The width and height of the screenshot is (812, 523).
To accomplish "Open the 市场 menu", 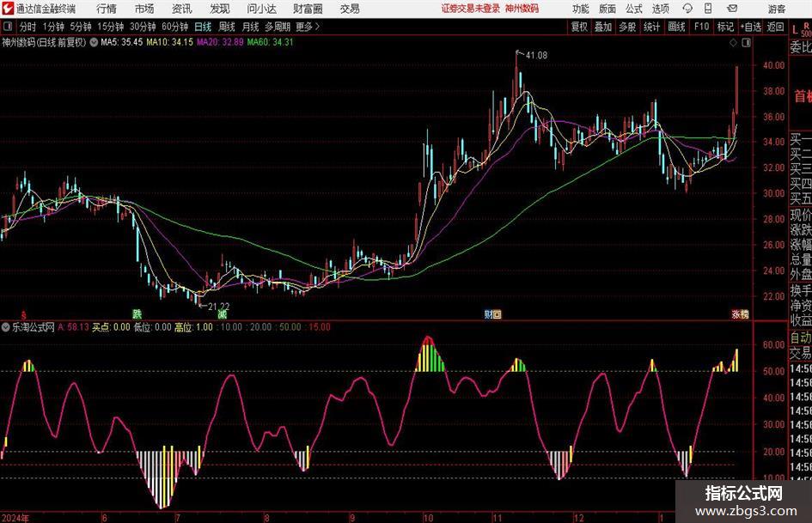I will click(144, 9).
